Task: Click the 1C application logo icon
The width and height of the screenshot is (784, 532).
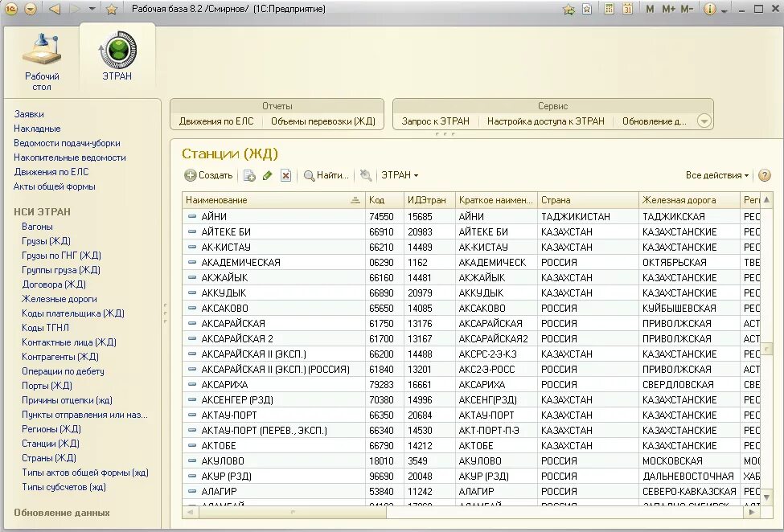Action: click(11, 9)
